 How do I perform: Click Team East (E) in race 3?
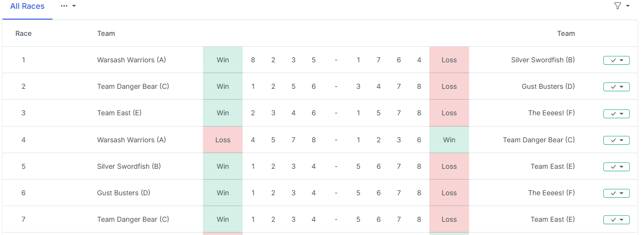pos(119,113)
